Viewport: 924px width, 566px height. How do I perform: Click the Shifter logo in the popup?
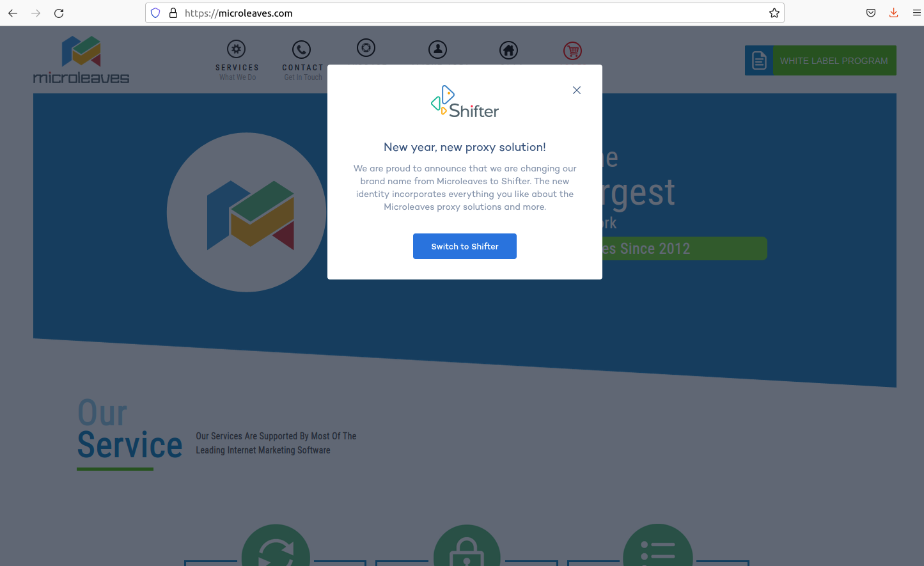465,102
